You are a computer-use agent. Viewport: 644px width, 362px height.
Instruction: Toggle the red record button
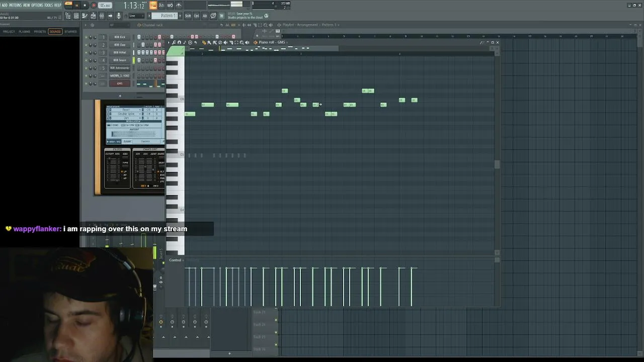94,5
